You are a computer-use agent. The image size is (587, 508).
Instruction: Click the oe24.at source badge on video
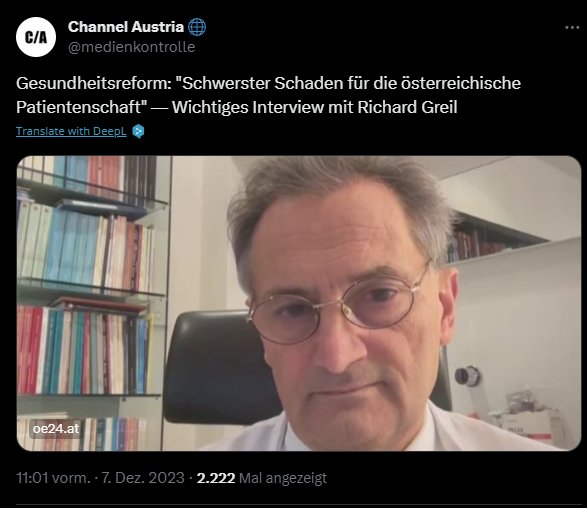pyautogui.click(x=56, y=429)
